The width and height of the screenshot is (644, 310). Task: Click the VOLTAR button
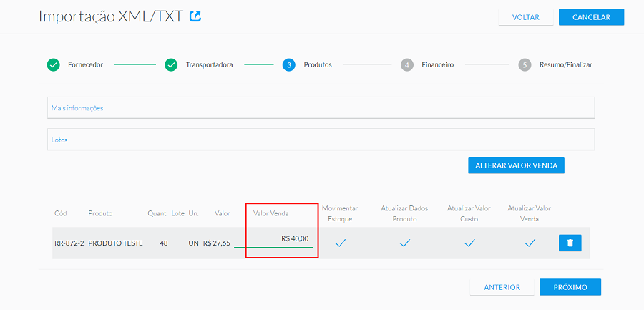click(x=526, y=17)
